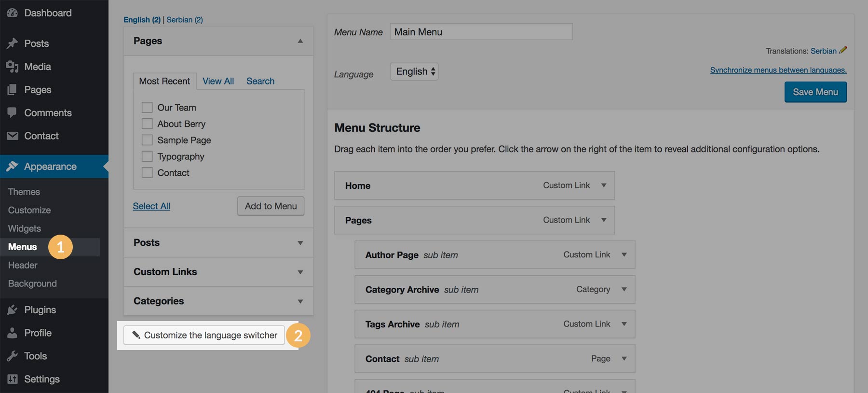This screenshot has width=868, height=393.
Task: Expand the Home menu item options
Action: (604, 185)
